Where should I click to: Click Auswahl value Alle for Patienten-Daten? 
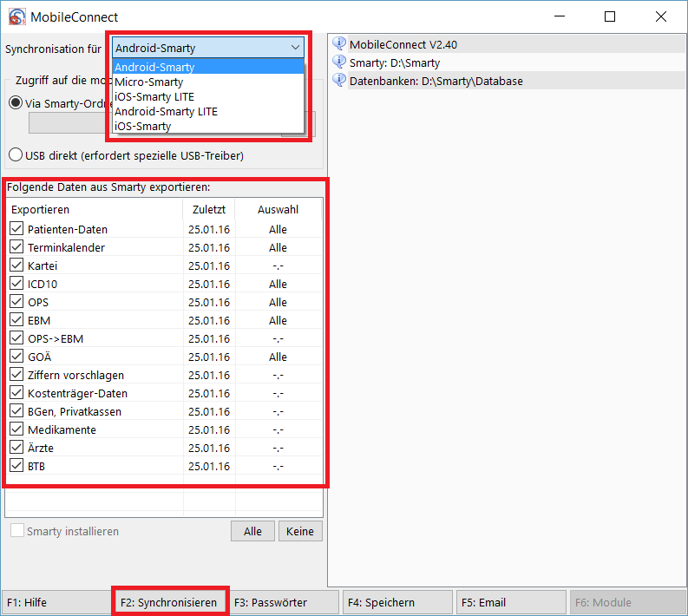pos(278,229)
